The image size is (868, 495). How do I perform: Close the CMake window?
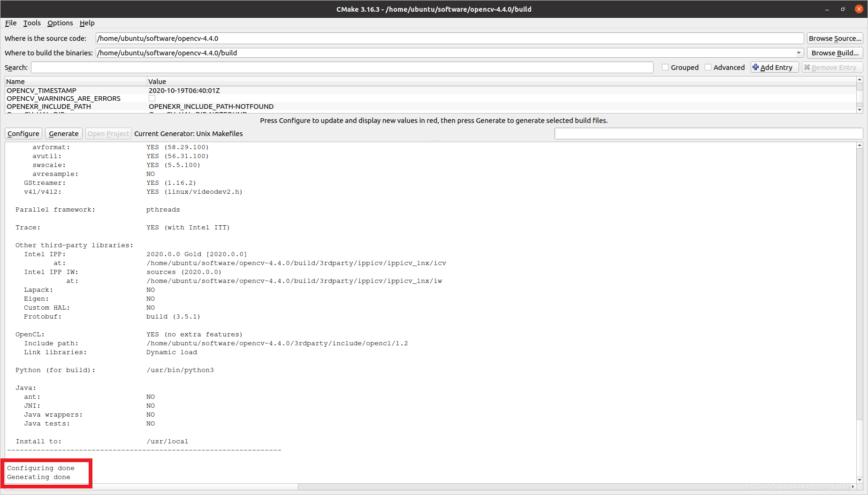pos(859,9)
